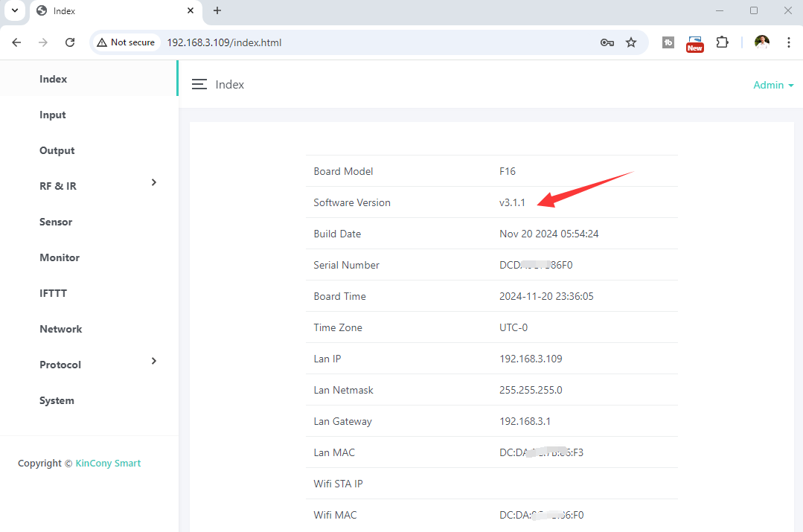803x532 pixels.
Task: Go to the Input page
Action: (x=53, y=115)
